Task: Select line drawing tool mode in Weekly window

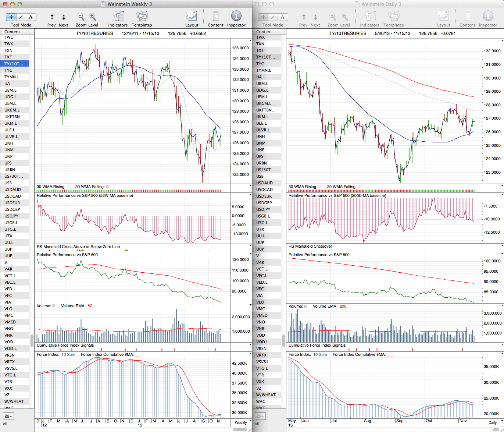Action: click(21, 17)
